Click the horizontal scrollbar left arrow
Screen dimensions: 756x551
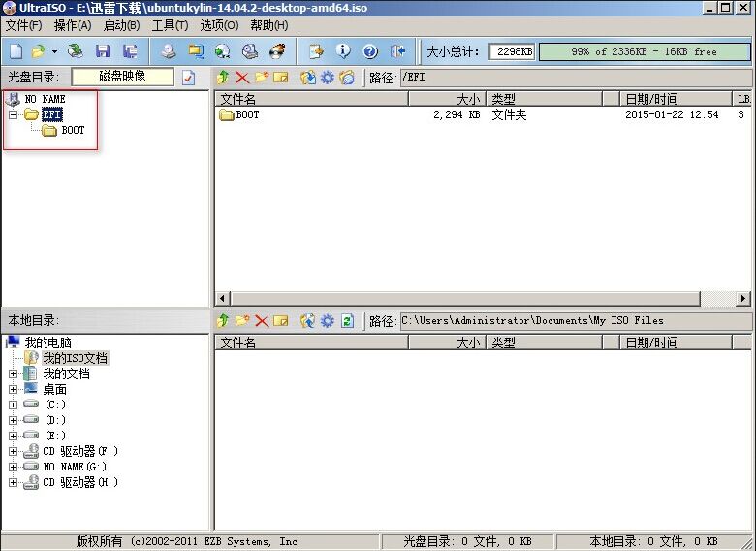point(222,298)
